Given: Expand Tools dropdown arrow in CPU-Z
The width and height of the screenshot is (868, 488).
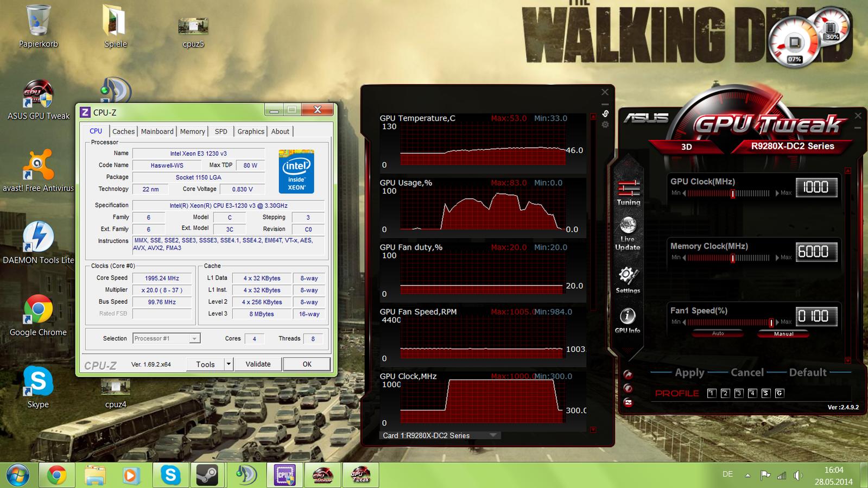Looking at the screenshot, I should (x=229, y=364).
